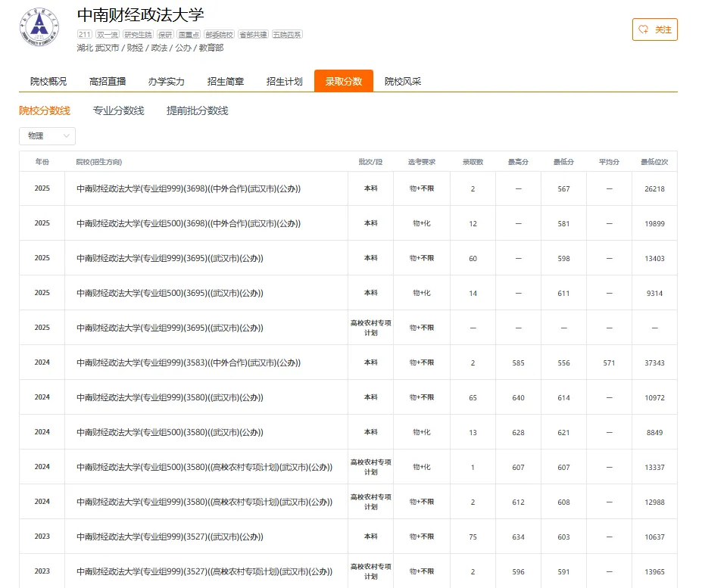Click the 最低分 column header
The height and width of the screenshot is (588, 702).
[x=563, y=161]
